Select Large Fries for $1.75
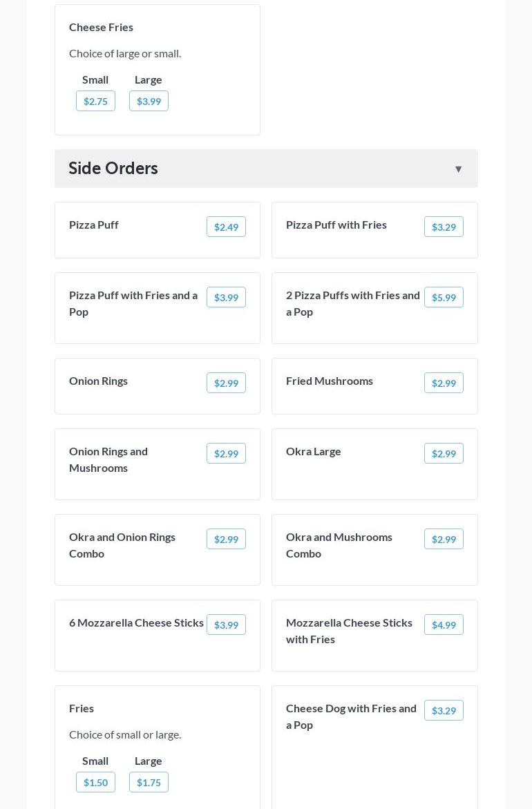Image resolution: width=532 pixels, height=809 pixels. point(149,783)
